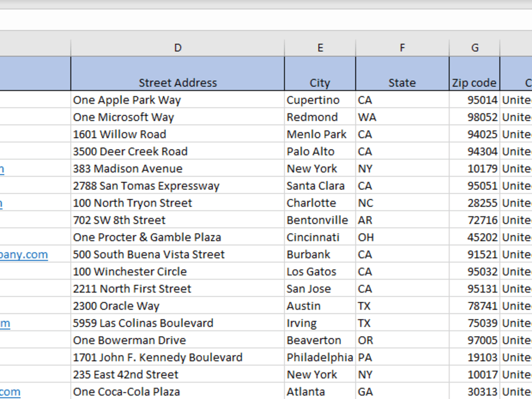
Task: Select cell One Apple Park Way
Action: pos(178,100)
